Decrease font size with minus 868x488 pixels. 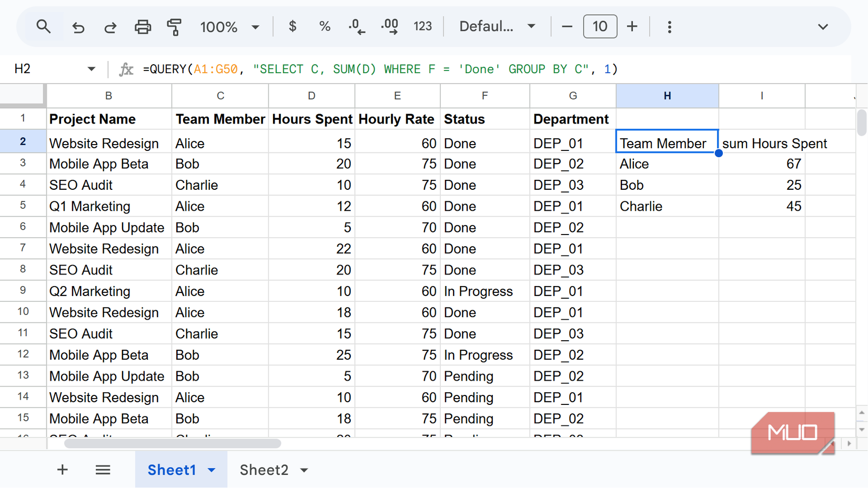(x=567, y=26)
